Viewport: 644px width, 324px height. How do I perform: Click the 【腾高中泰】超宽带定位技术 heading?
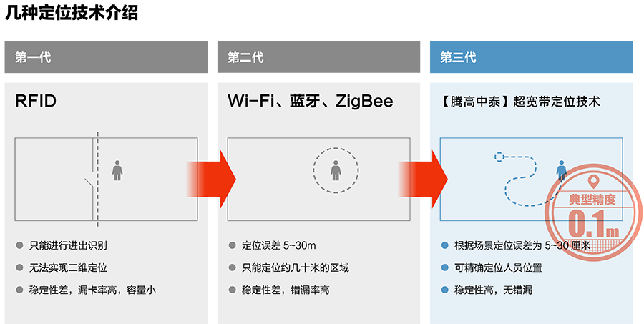[x=521, y=102]
